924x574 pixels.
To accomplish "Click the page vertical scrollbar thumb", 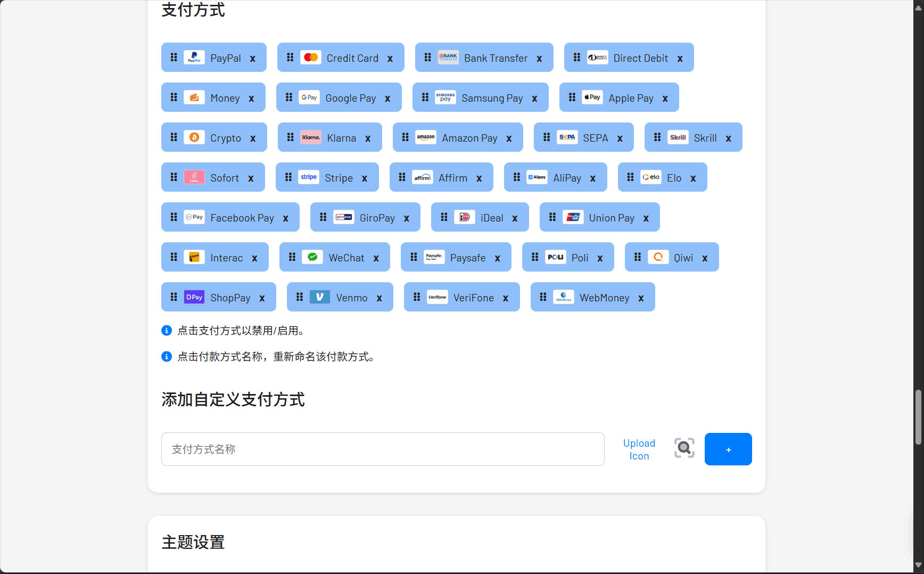I will 918,417.
